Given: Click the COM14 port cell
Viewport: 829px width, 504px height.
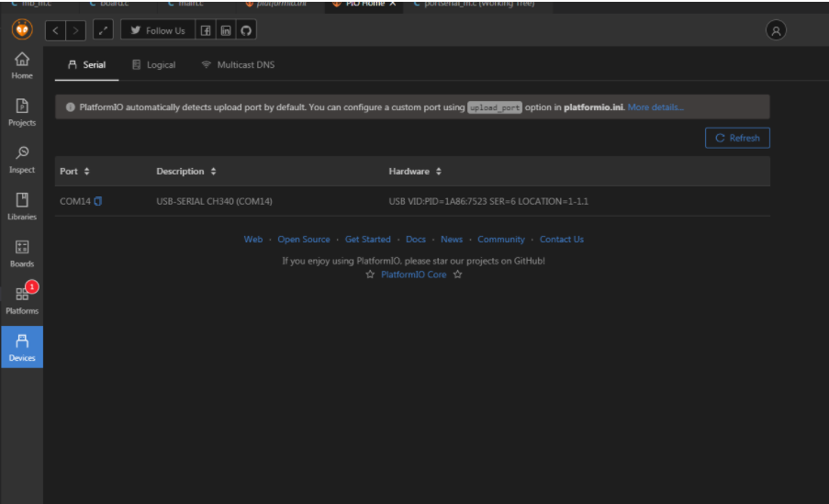Looking at the screenshot, I should (75, 201).
